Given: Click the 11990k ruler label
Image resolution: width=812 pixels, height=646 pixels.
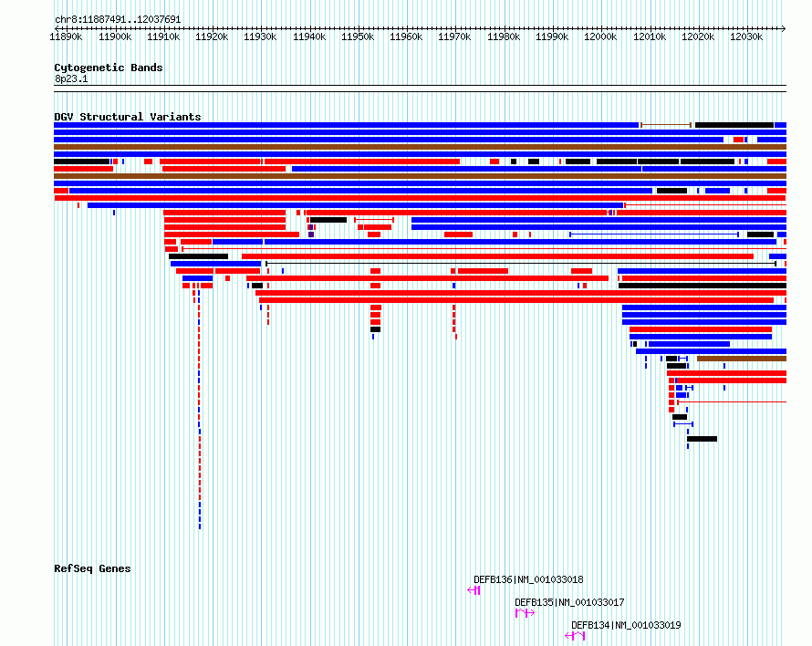Looking at the screenshot, I should 551,36.
